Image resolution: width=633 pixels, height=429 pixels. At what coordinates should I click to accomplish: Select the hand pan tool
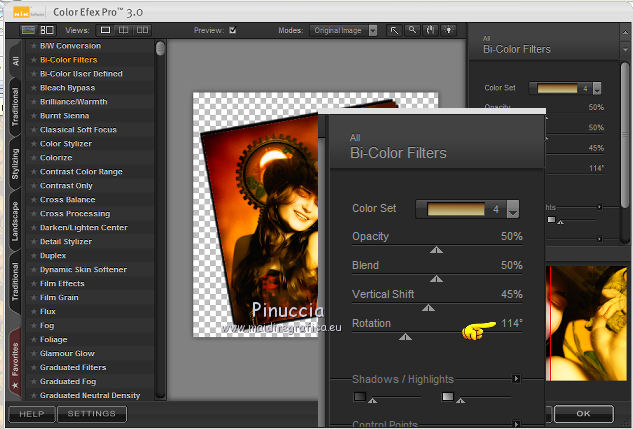click(x=430, y=30)
